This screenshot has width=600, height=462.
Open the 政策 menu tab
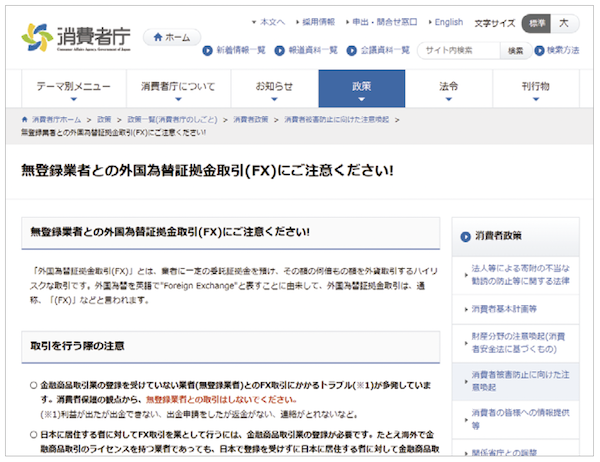[x=362, y=88]
